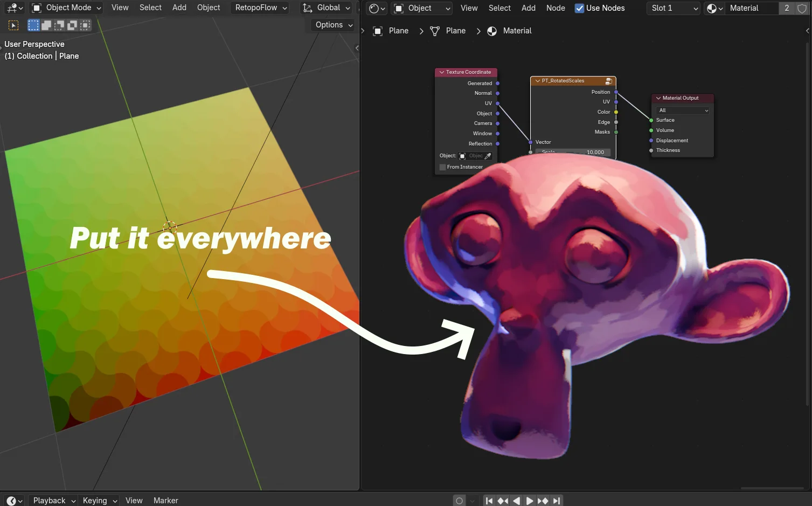Screen dimensions: 812x506
Task: Enable the auto keyframing record button in timeline
Action: pos(459,500)
